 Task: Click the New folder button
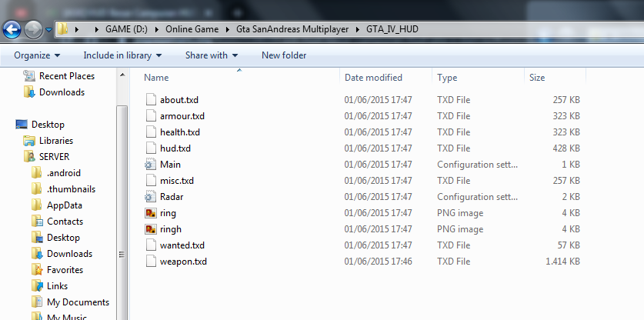coord(284,55)
